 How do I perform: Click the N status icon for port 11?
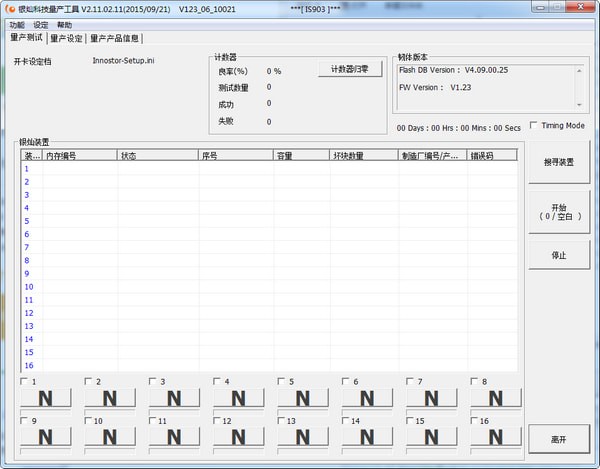coord(174,437)
